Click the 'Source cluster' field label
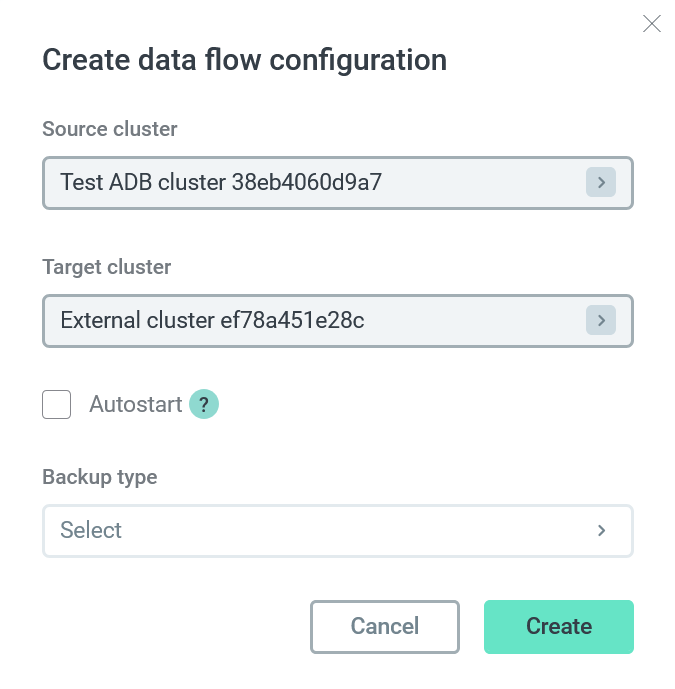Image resolution: width=675 pixels, height=689 pixels. click(x=110, y=129)
